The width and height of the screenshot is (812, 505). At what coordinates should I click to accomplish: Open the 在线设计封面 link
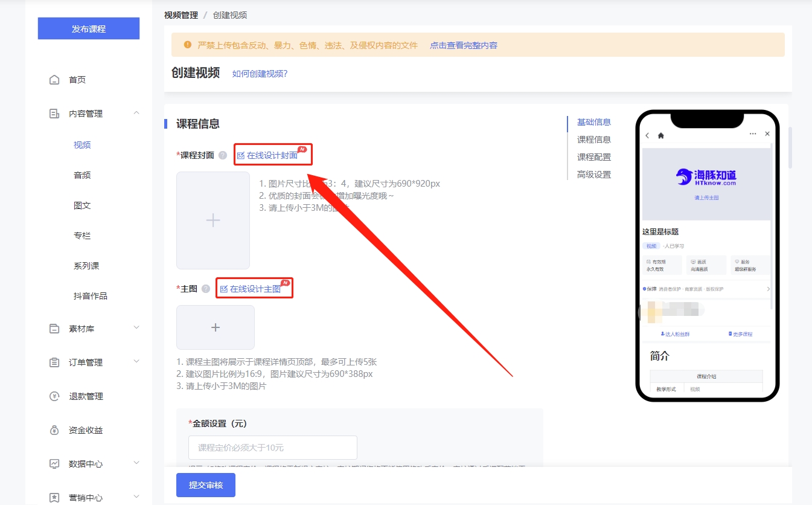272,155
